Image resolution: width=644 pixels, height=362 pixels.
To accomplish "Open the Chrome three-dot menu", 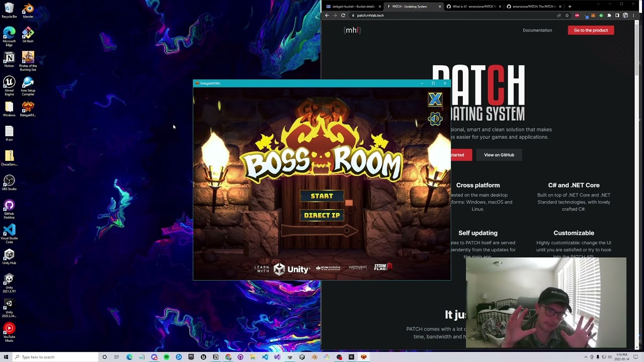I will point(633,16).
